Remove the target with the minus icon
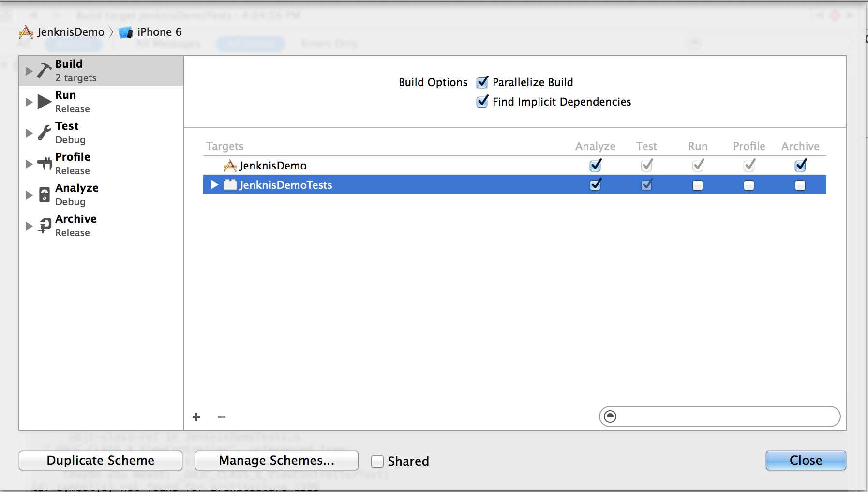868x492 pixels. [x=222, y=417]
